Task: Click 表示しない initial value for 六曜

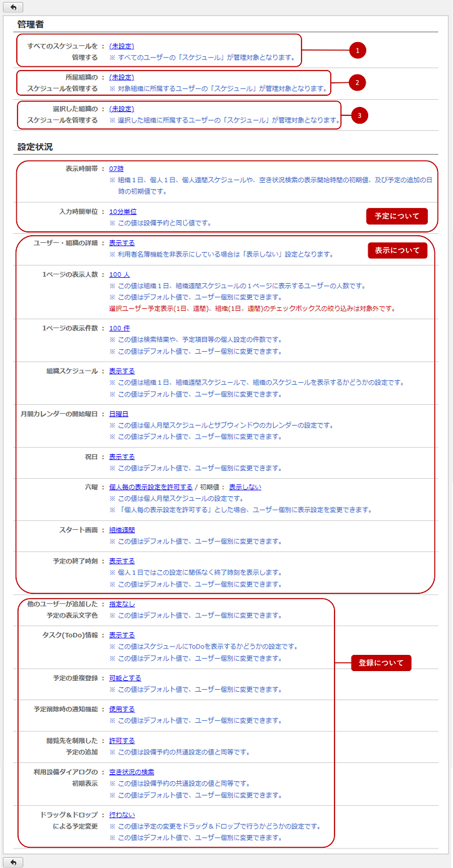Action: (x=245, y=486)
